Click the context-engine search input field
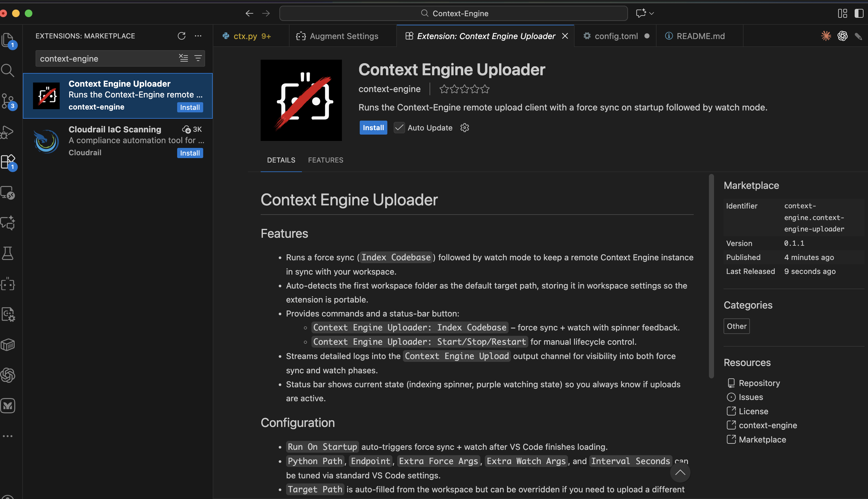868x499 pixels. 103,58
